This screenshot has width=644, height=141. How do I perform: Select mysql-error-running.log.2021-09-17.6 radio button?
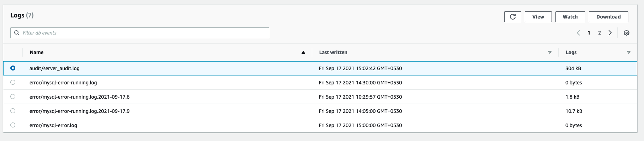point(13,96)
